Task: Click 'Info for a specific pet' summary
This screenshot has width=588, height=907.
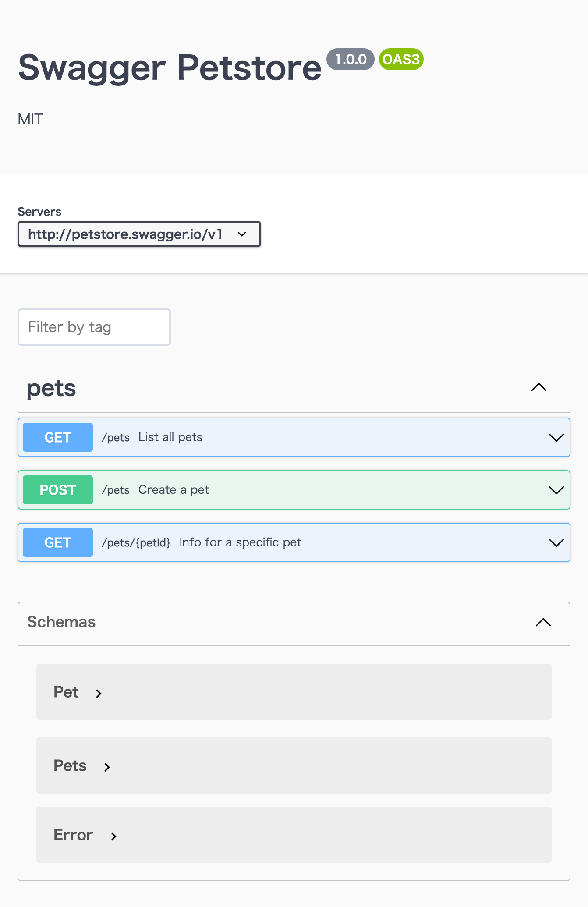Action: [x=240, y=542]
